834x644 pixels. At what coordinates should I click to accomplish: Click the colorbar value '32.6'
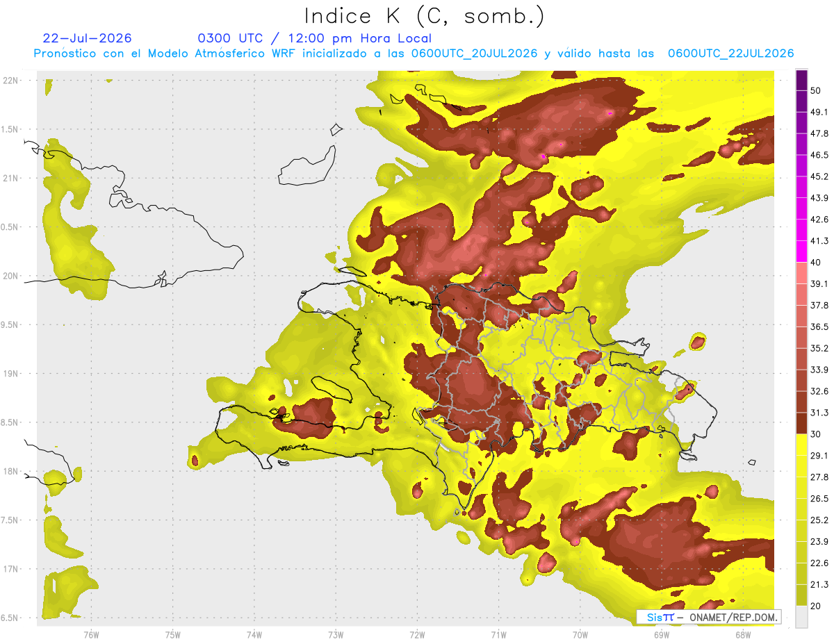click(819, 391)
